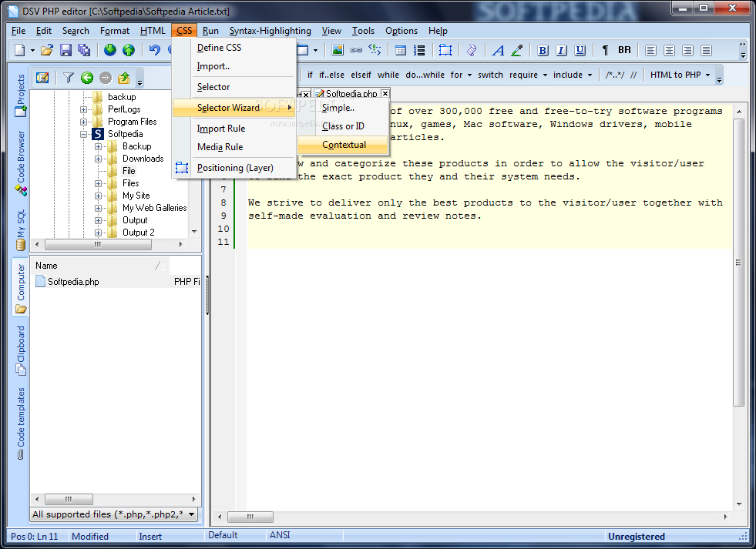Justify text alignment
This screenshot has height=549, width=756.
click(x=707, y=50)
